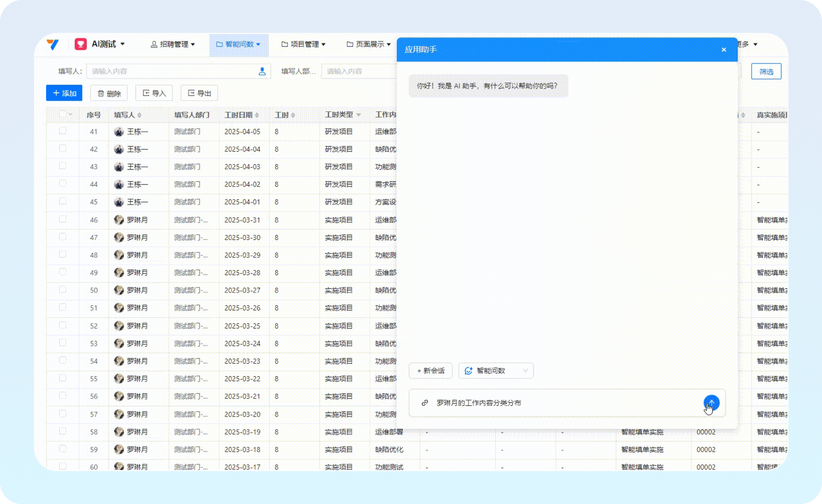Click the orange-blue brand logo at top left

coord(53,44)
